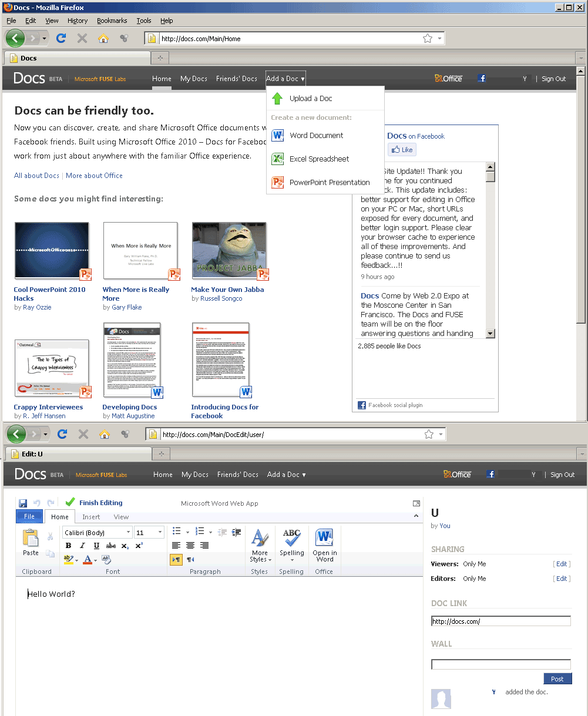Image resolution: width=588 pixels, height=716 pixels.
Task: Redo the last edit in Word Web App
Action: pos(51,503)
